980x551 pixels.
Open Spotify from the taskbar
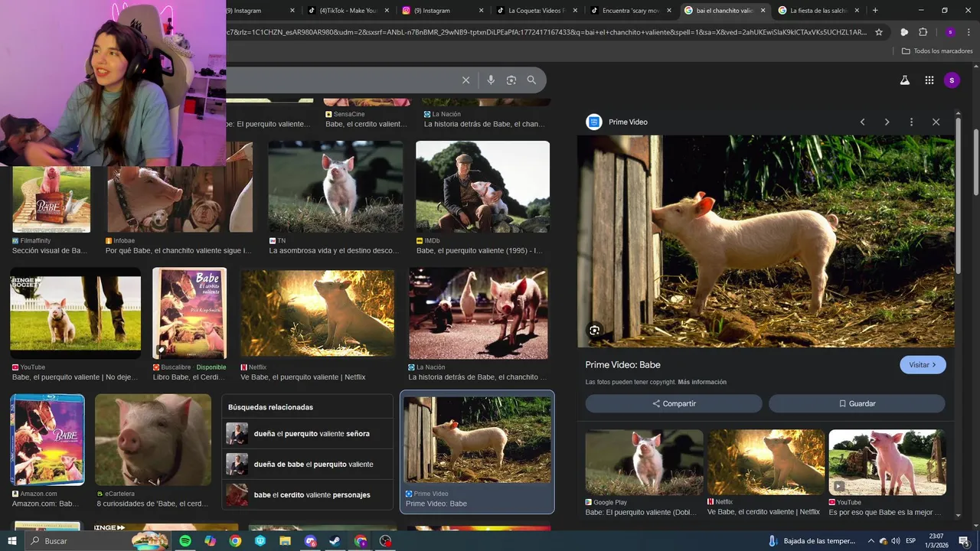coord(185,541)
